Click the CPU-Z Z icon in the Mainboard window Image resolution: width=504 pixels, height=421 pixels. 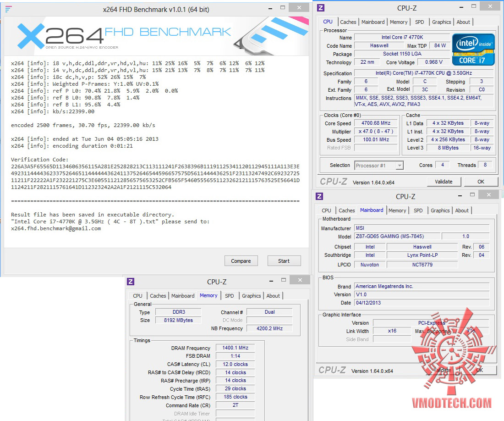[x=319, y=196]
